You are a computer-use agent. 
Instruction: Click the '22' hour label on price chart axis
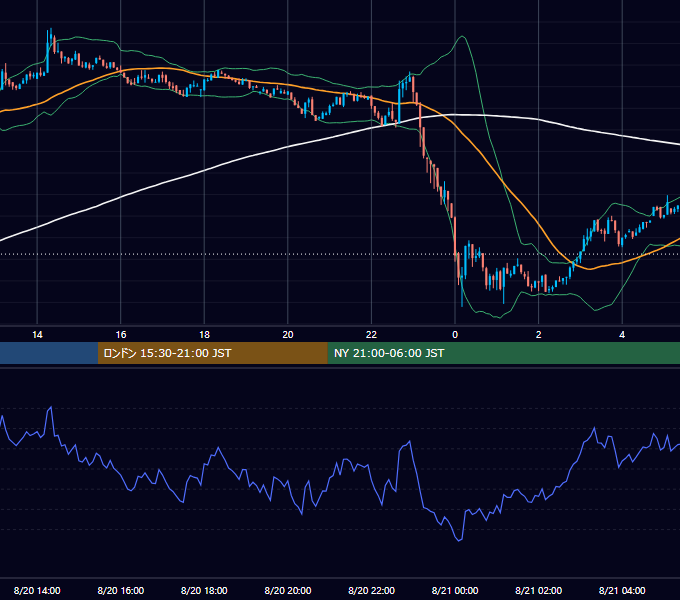pos(371,335)
